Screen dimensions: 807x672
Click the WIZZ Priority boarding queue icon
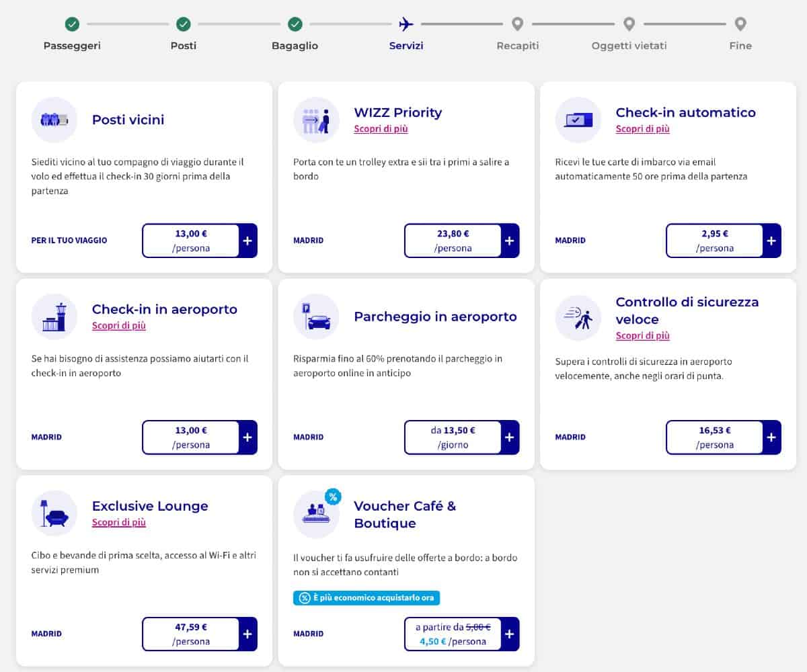tap(316, 120)
